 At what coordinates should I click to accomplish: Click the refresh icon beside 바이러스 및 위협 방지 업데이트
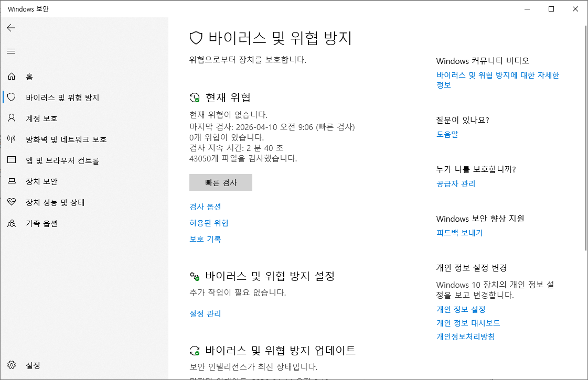pos(195,351)
